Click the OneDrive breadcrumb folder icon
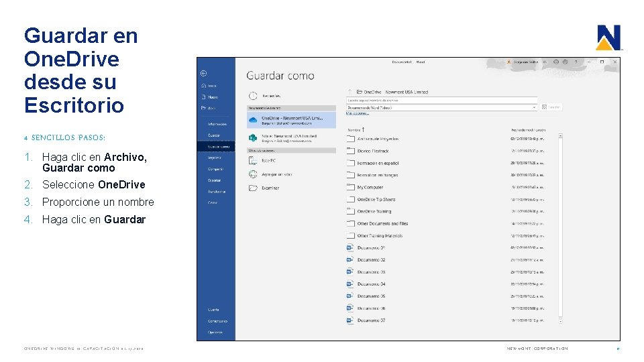Image resolution: width=644 pixels, height=362 pixels. coord(360,92)
